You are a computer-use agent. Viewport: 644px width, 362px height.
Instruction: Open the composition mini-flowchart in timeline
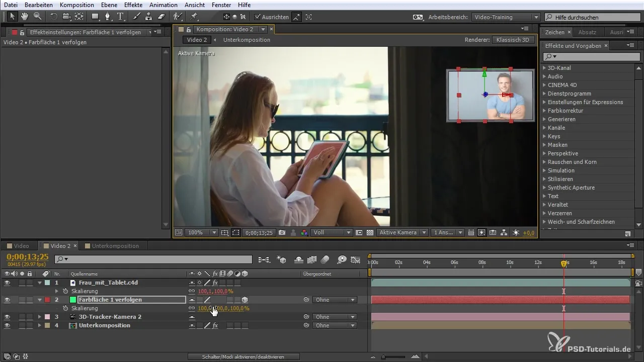[x=264, y=260]
